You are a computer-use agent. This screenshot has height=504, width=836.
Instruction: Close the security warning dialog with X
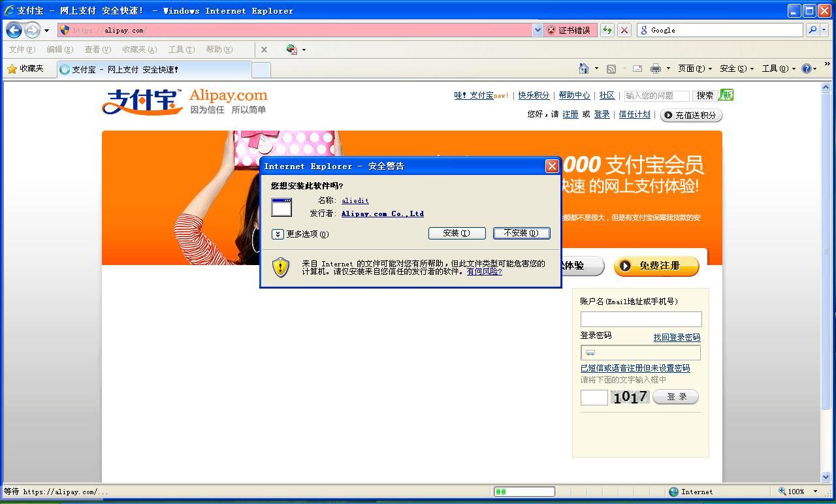point(552,166)
